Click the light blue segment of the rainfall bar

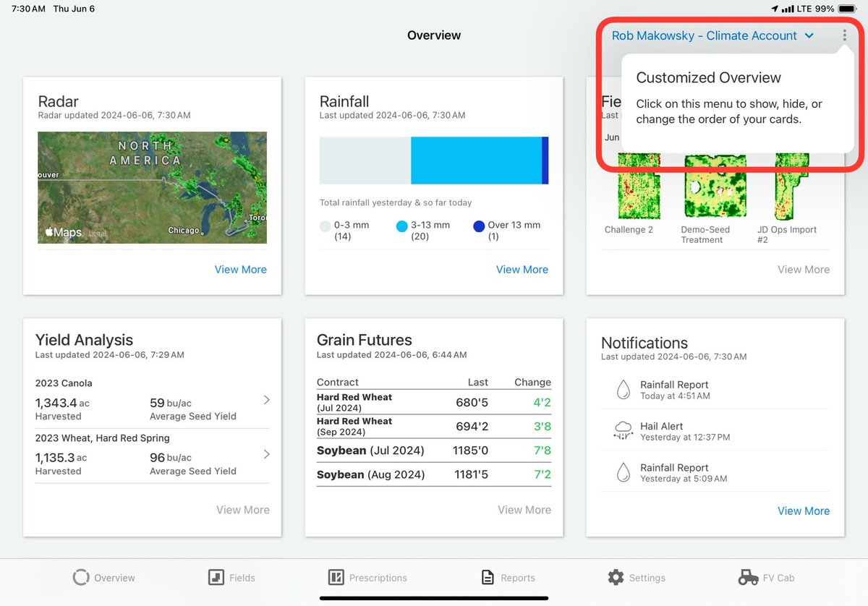476,160
